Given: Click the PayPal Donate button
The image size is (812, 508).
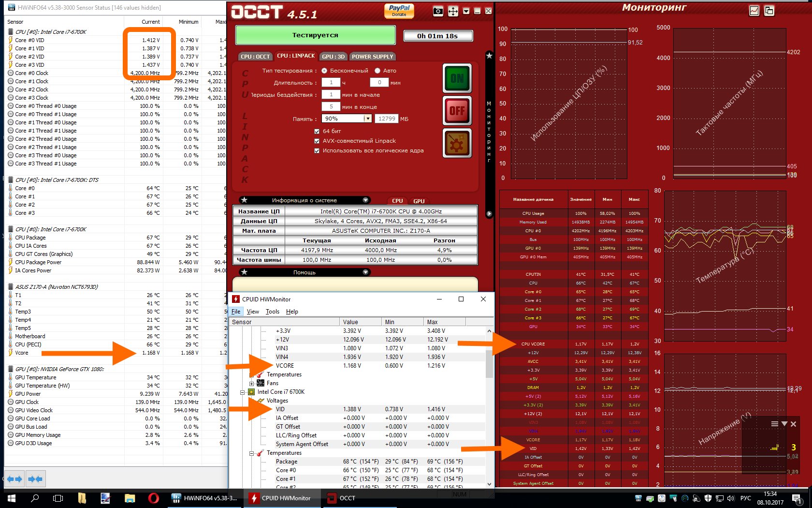Looking at the screenshot, I should [x=399, y=11].
